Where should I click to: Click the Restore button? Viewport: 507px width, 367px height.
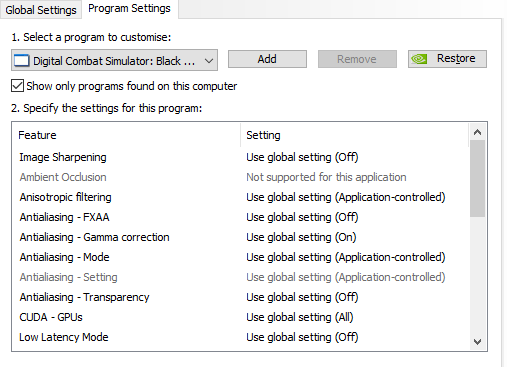(x=447, y=59)
